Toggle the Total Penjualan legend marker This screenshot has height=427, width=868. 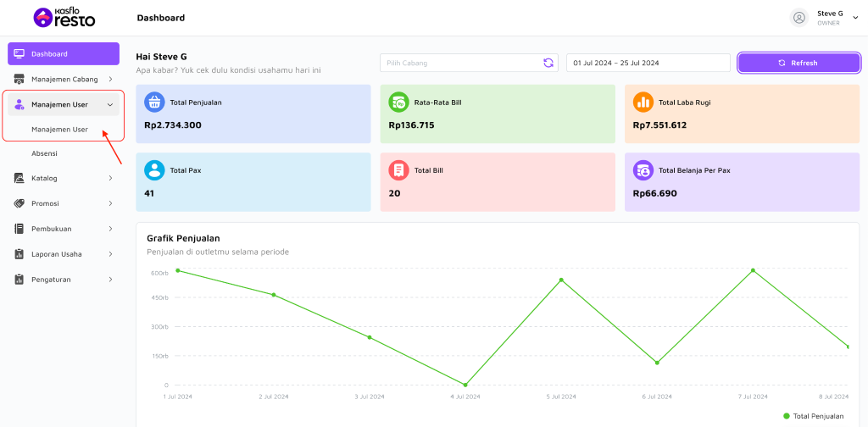[786, 416]
